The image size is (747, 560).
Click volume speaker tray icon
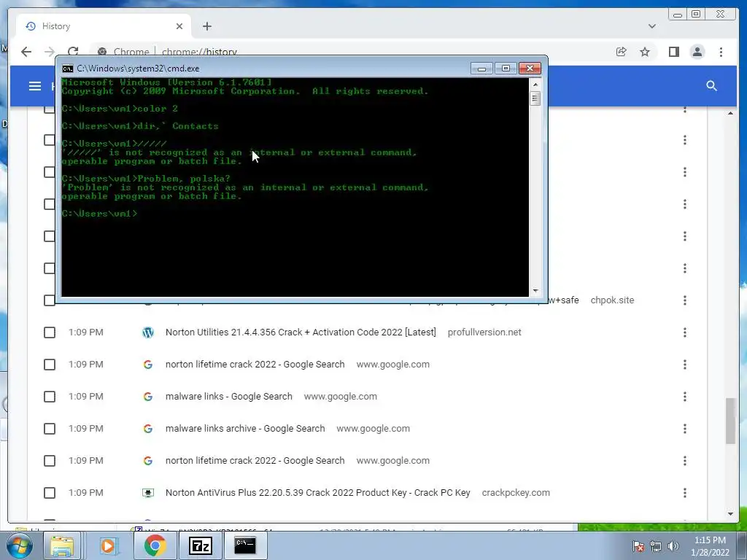point(673,546)
